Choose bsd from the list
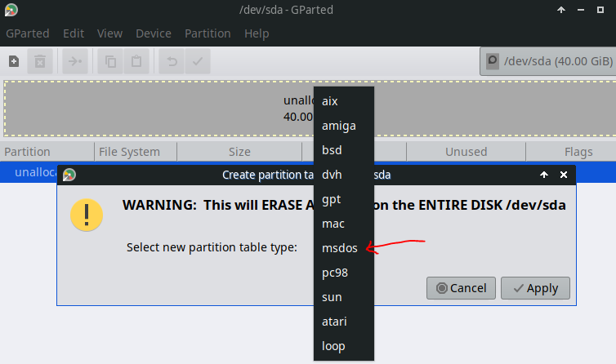The image size is (616, 364). 344,150
